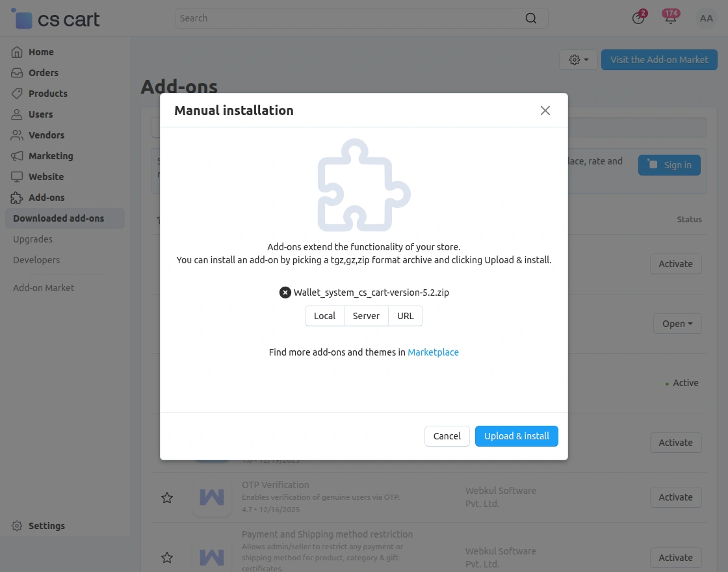Favorite the Payment and Shipping method restriction add-on

pos(167,557)
